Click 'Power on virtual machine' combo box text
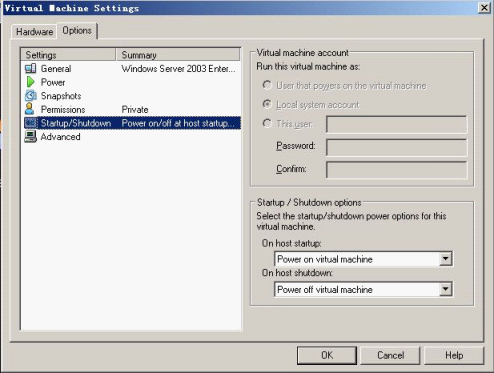The image size is (494, 373). pyautogui.click(x=325, y=259)
